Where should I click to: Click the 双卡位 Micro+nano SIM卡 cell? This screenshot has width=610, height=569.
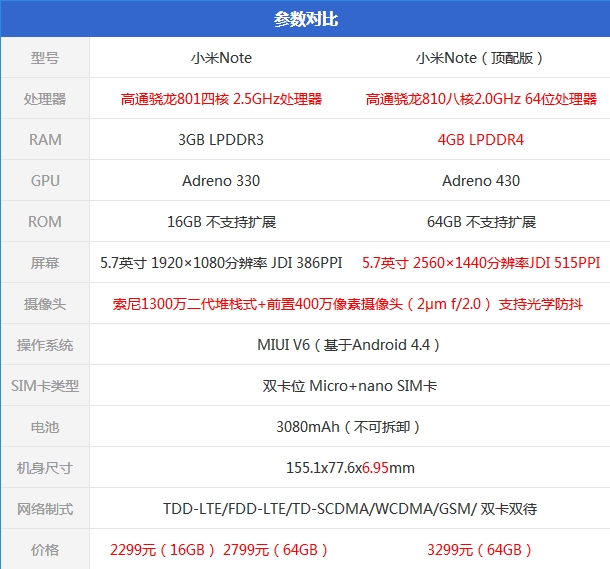point(350,386)
